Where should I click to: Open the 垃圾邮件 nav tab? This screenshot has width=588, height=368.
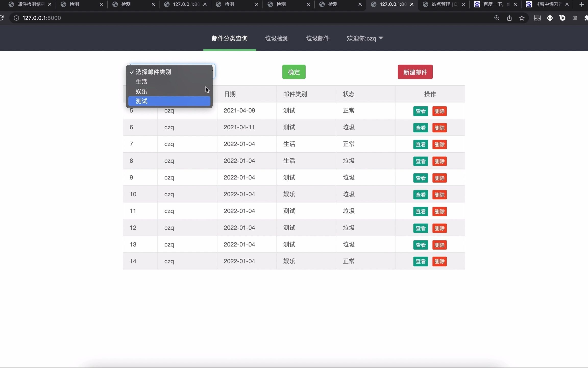[x=318, y=38]
